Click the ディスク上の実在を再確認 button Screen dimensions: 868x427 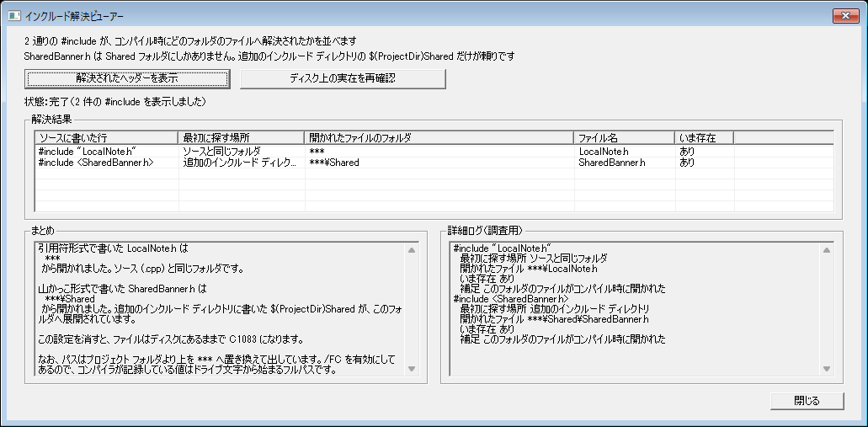[343, 78]
